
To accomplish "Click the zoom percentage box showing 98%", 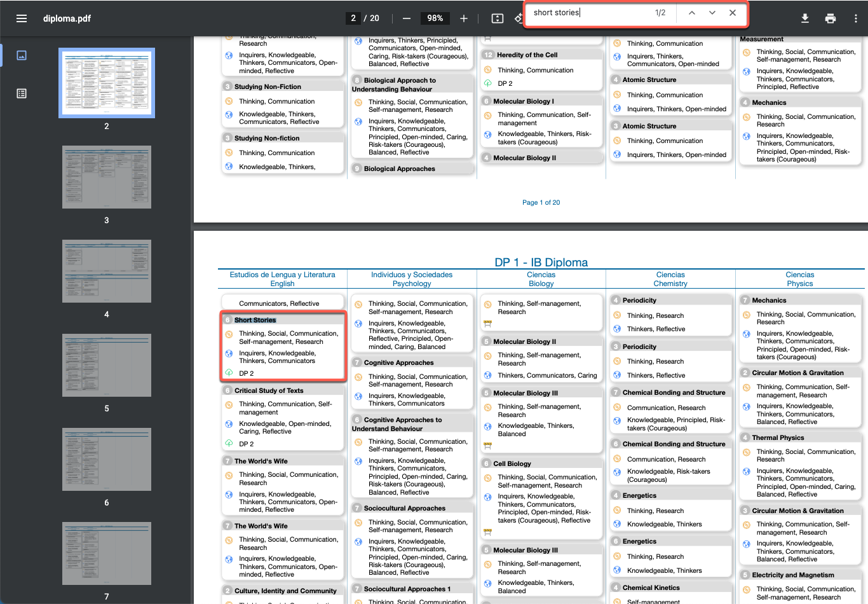I will 435,18.
